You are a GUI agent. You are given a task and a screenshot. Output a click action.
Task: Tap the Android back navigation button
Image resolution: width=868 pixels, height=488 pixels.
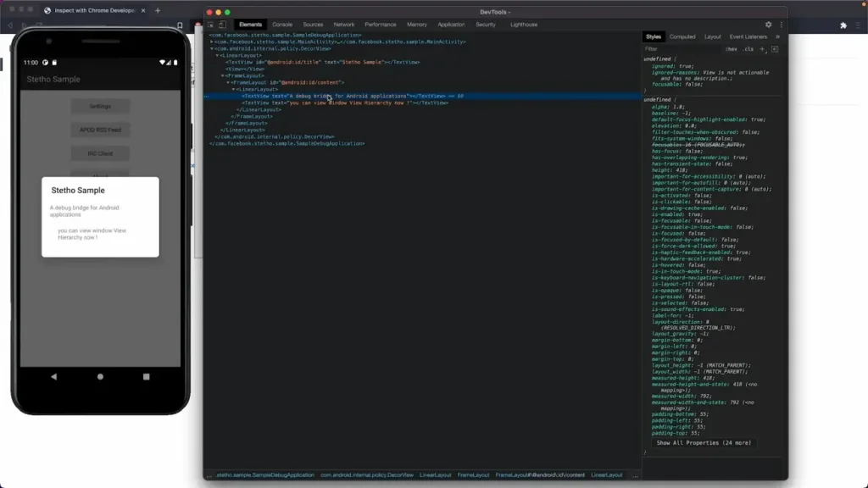pyautogui.click(x=53, y=376)
